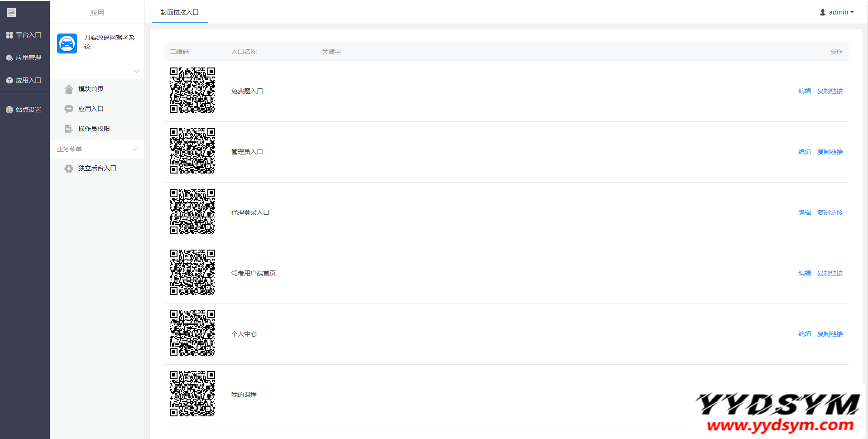Click the QR code for 驾考用户端首页
This screenshot has width=868, height=439.
192,272
